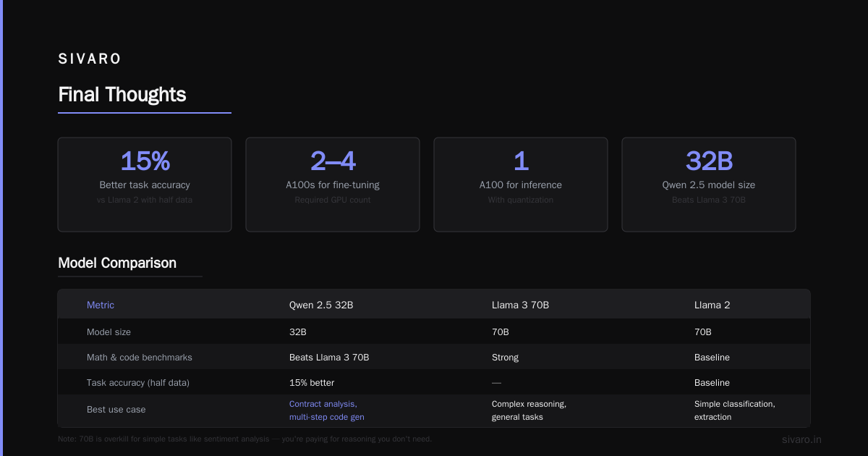The height and width of the screenshot is (456, 868).
Task: Click the Required GPU count caption
Action: tap(333, 200)
